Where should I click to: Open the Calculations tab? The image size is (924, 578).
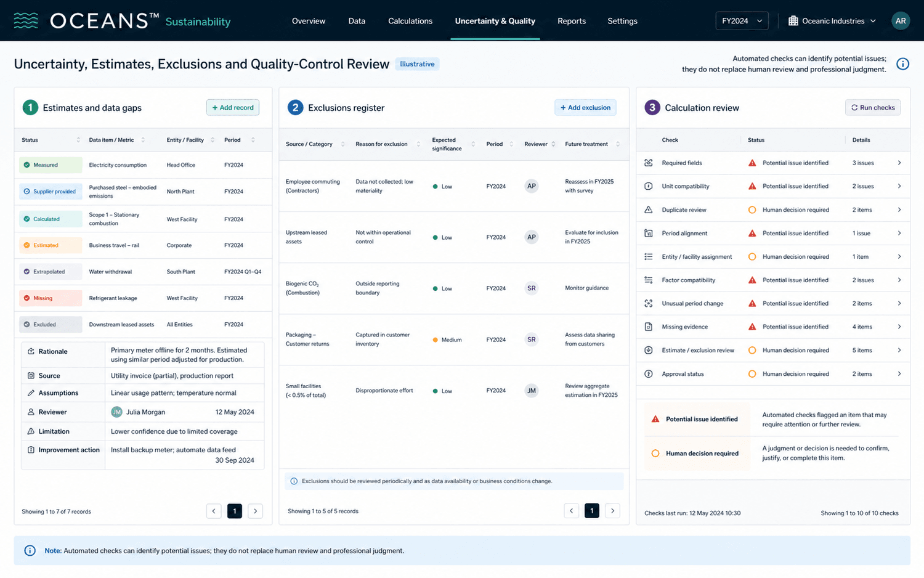(x=410, y=21)
